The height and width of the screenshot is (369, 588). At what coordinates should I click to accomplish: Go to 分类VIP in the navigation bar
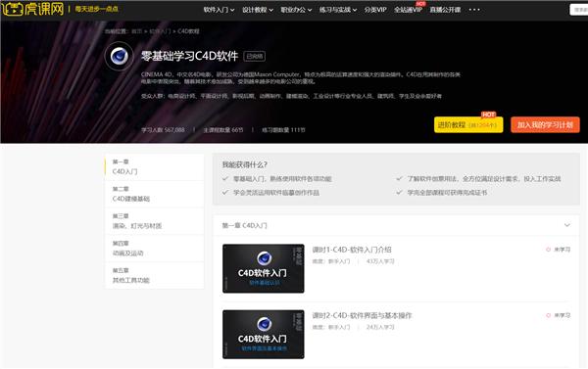(375, 10)
